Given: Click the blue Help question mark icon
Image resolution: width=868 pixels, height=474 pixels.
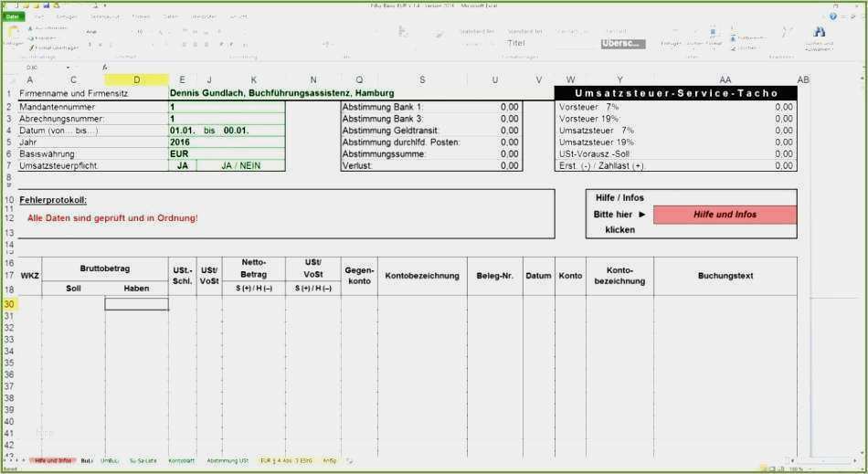Looking at the screenshot, I should (x=832, y=17).
